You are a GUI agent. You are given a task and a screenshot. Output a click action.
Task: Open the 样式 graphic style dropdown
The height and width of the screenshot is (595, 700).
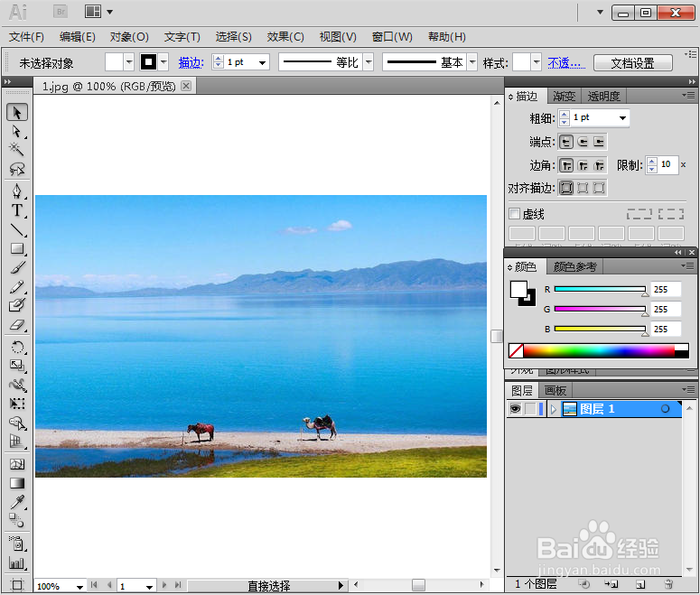(537, 62)
